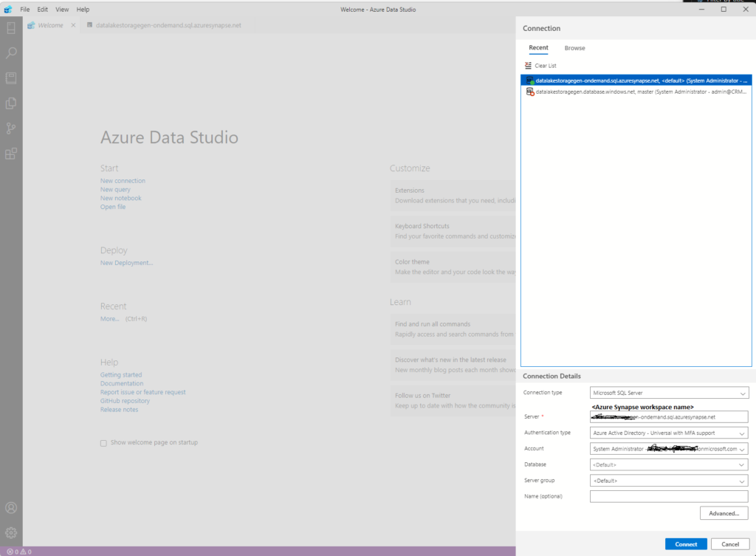Open the File menu

tap(25, 9)
